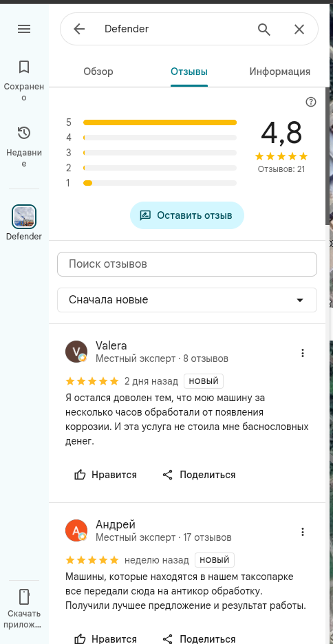Click Андрей's five-star rating
333x644 pixels.
(x=92, y=560)
